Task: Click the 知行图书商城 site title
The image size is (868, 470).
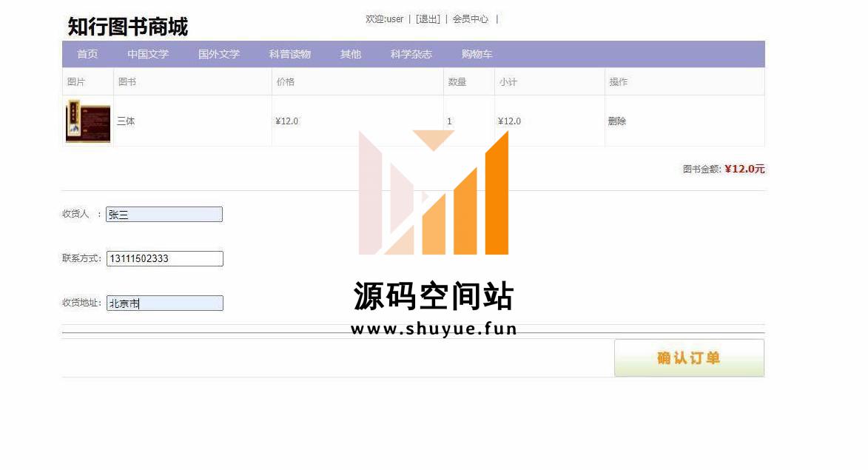Action: pyautogui.click(x=128, y=27)
